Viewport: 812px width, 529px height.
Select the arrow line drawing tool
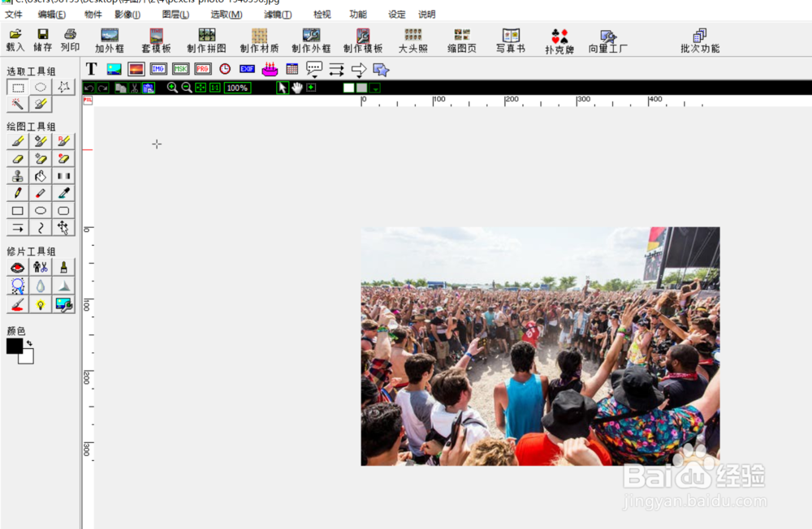click(18, 228)
